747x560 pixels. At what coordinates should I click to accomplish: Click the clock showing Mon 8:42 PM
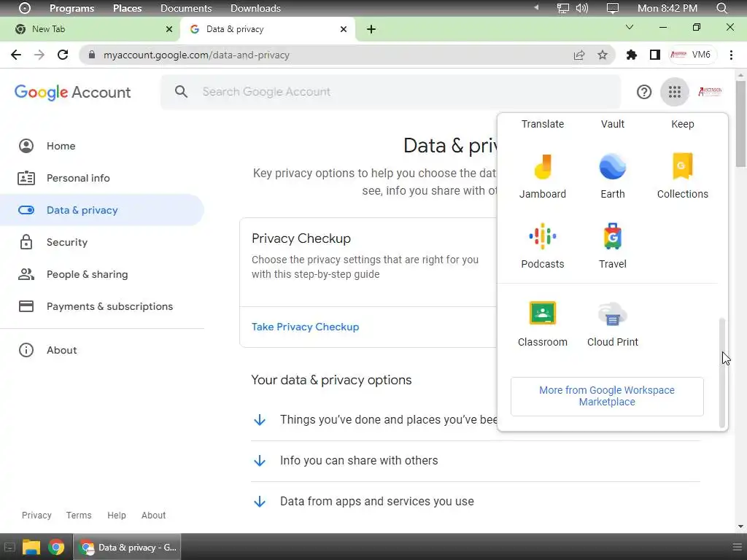(x=667, y=8)
